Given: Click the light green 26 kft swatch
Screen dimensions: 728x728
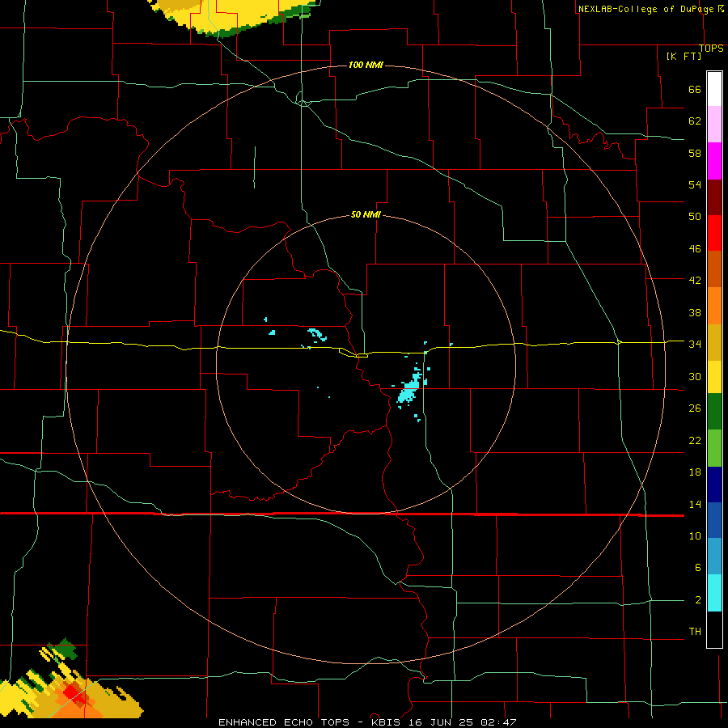Looking at the screenshot, I should tap(714, 448).
